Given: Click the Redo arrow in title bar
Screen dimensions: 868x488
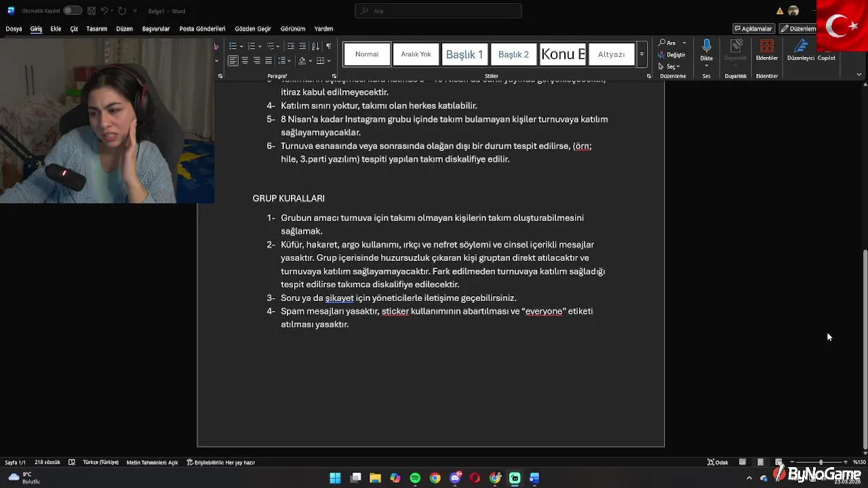Looking at the screenshot, I should [x=122, y=11].
